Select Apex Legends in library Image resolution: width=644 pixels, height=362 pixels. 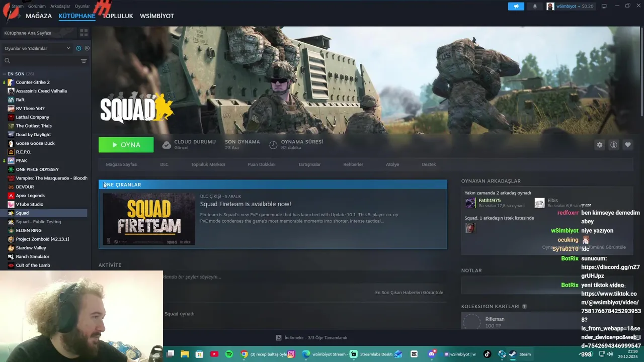(30, 196)
